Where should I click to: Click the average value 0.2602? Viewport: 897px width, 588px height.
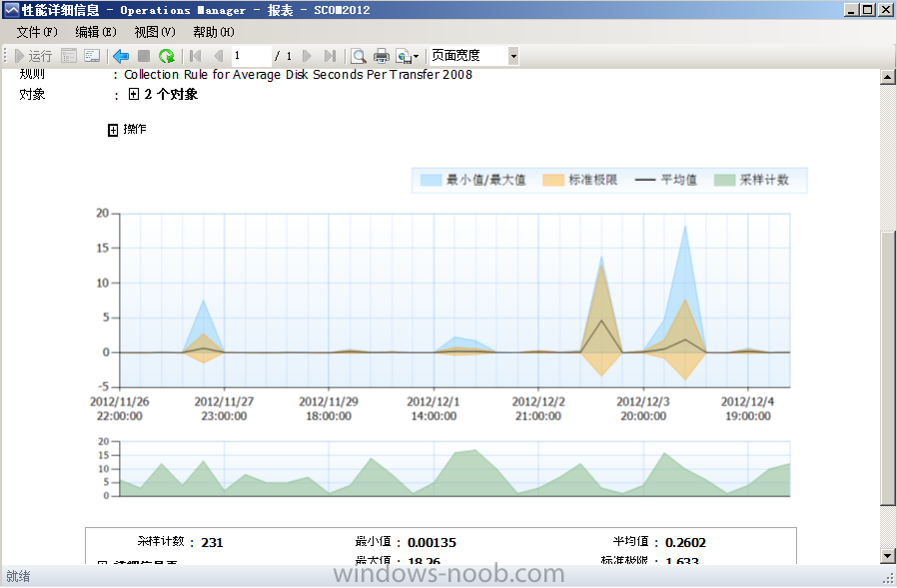pyautogui.click(x=685, y=542)
